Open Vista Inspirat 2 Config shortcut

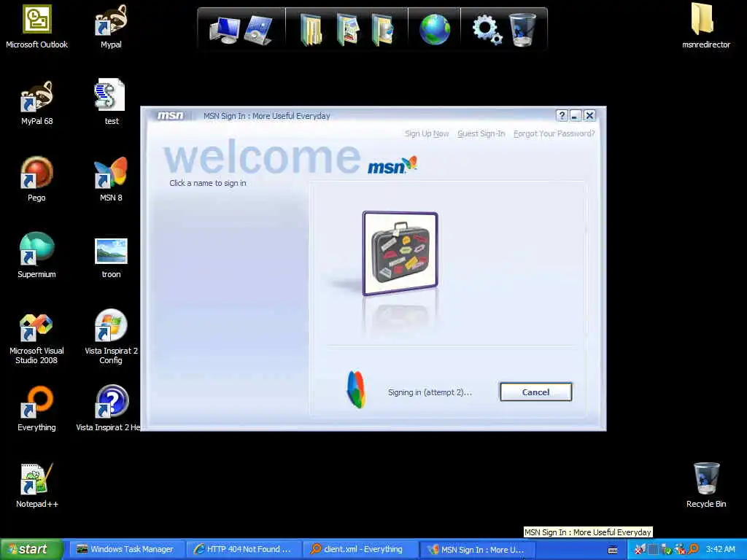pos(111,337)
